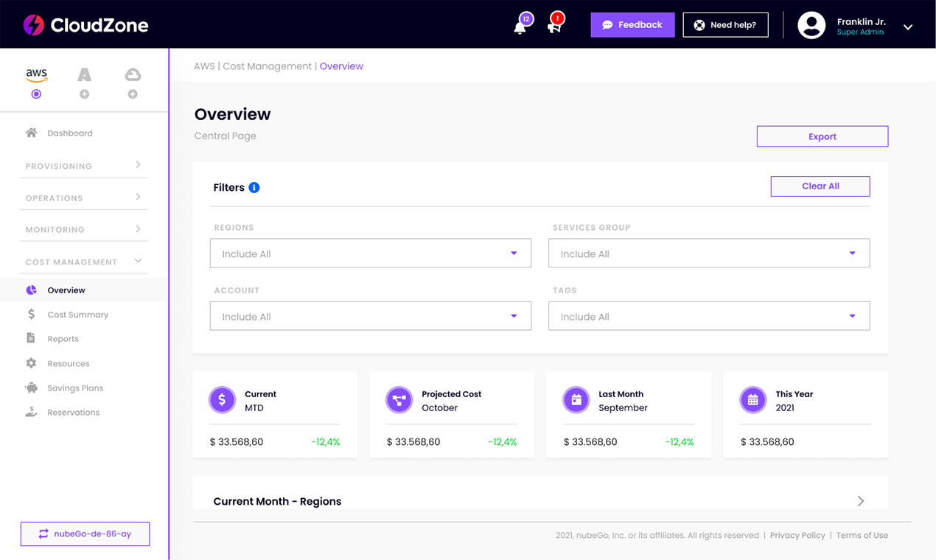The image size is (936, 560).
Task: Open Cost Summary in sidebar
Action: tap(77, 315)
